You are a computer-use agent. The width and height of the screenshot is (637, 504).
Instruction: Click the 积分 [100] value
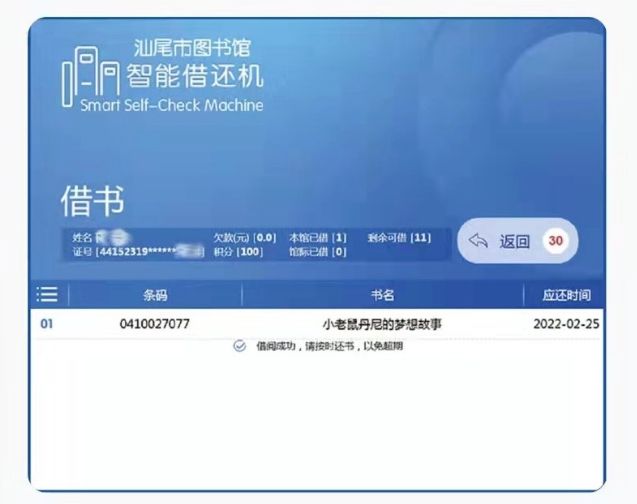[238, 252]
